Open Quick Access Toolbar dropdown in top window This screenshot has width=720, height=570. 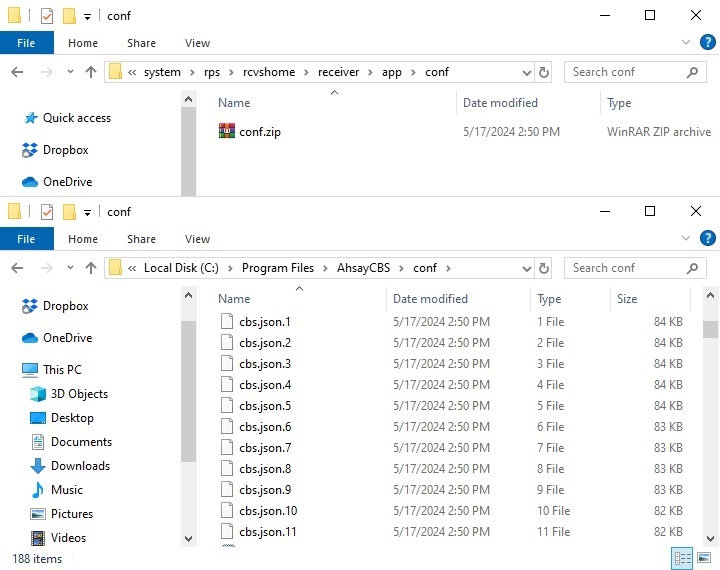point(87,17)
